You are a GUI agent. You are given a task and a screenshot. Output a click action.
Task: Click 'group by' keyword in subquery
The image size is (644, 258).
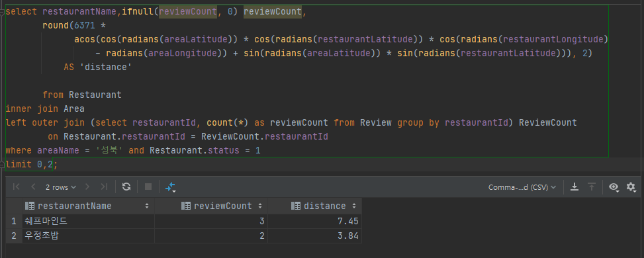tap(419, 122)
